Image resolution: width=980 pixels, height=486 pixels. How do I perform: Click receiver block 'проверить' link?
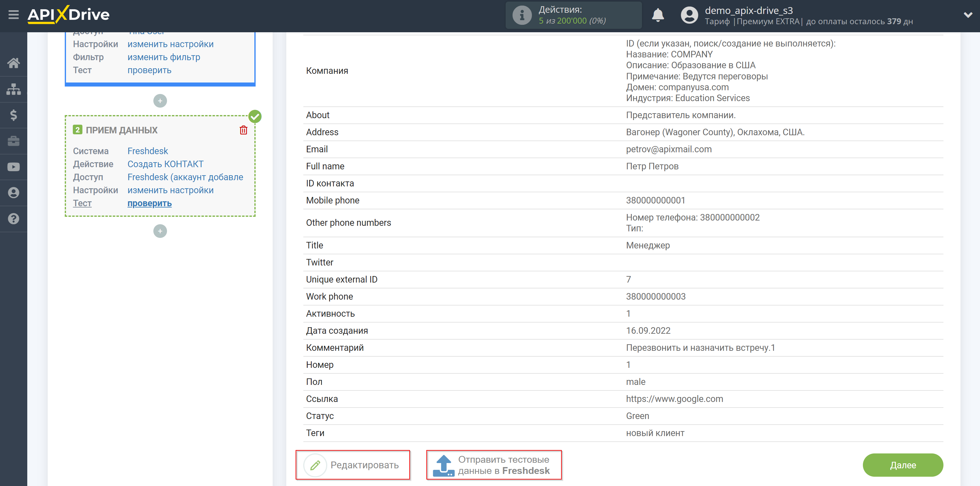pos(149,203)
